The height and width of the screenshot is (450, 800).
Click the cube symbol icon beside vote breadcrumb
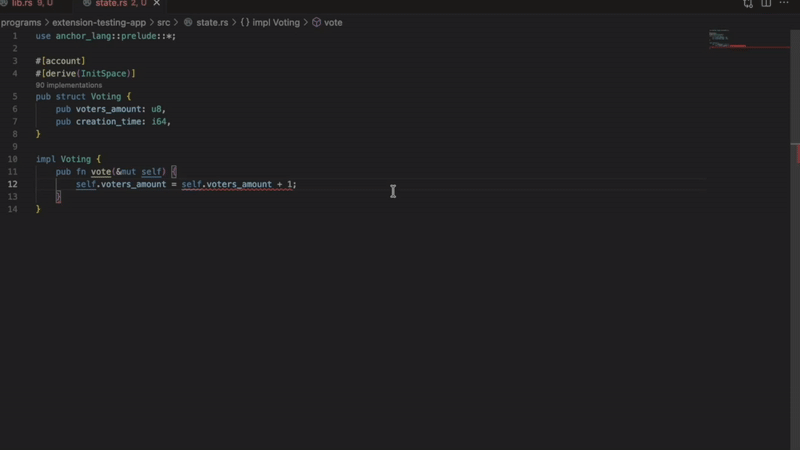(x=317, y=22)
